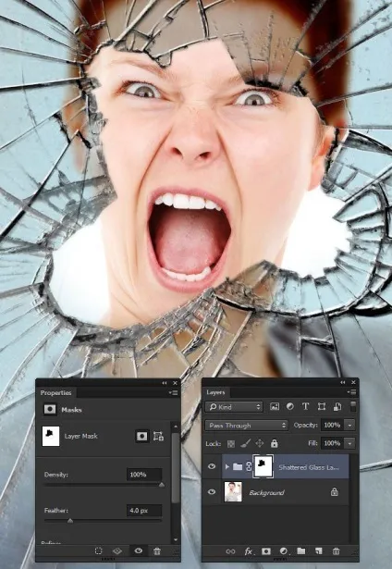The width and height of the screenshot is (392, 569).
Task: Click the add layer style fx icon
Action: pyautogui.click(x=249, y=551)
